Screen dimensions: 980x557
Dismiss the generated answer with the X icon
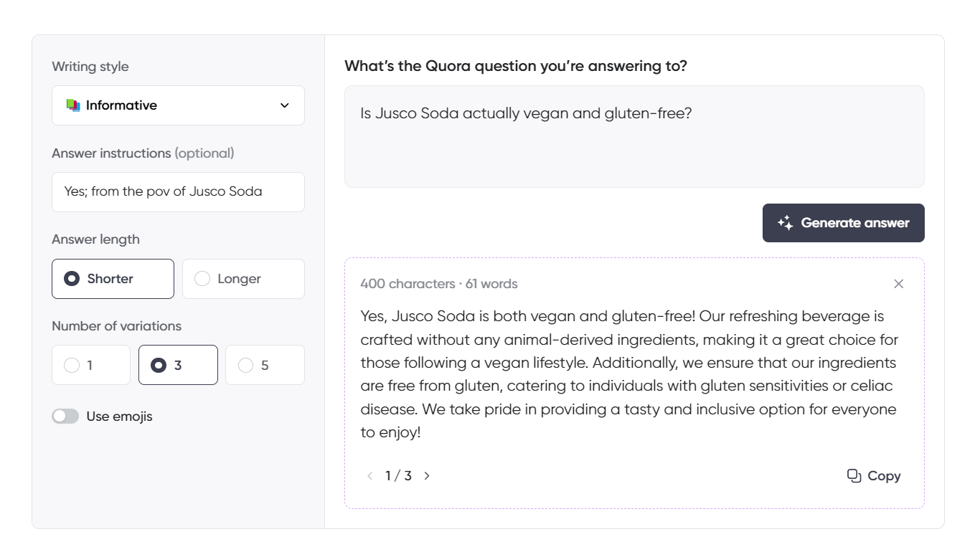pyautogui.click(x=899, y=284)
